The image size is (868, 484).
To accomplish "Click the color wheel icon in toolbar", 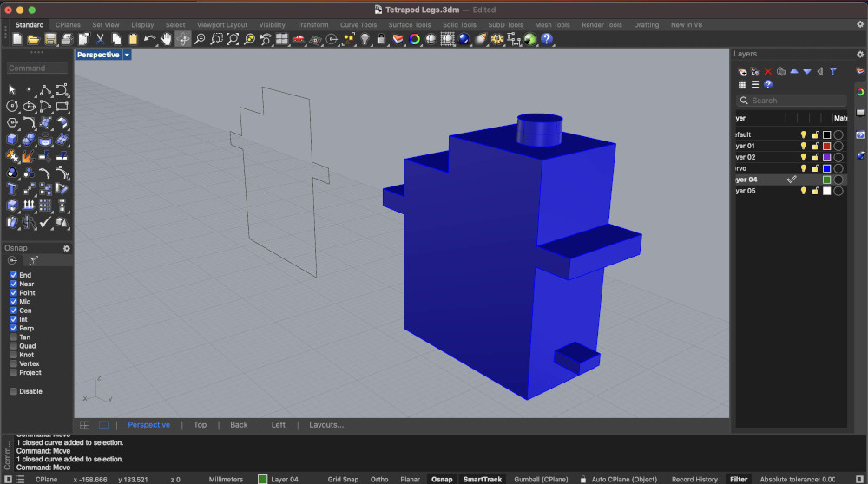I will [x=414, y=39].
